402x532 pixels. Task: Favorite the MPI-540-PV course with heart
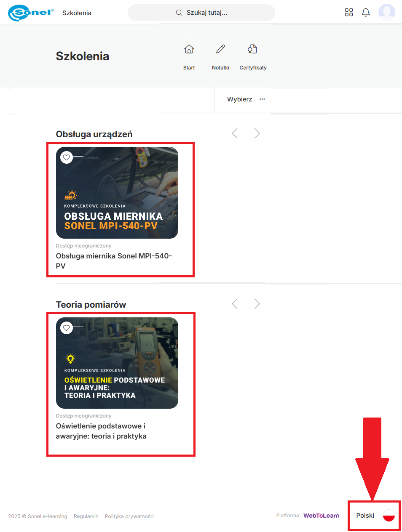point(67,157)
